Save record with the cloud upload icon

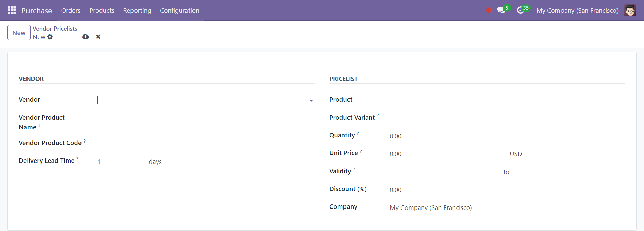pos(86,36)
